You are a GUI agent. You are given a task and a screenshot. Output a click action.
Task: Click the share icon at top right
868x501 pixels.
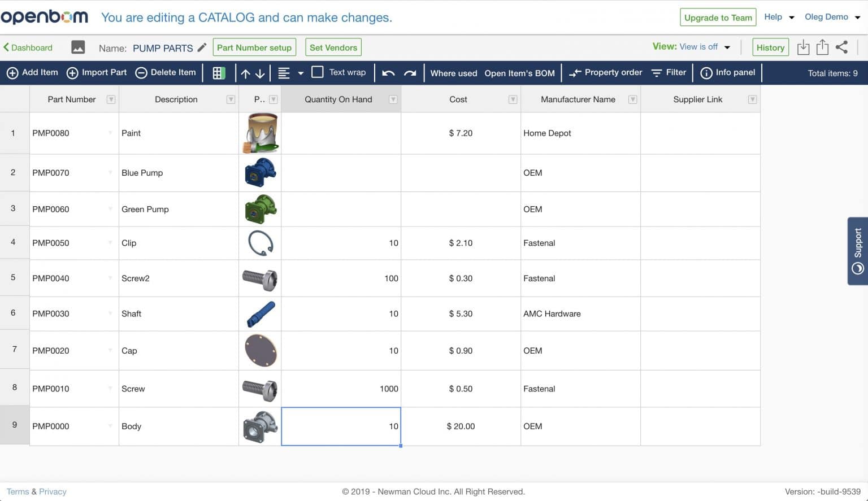(x=841, y=47)
